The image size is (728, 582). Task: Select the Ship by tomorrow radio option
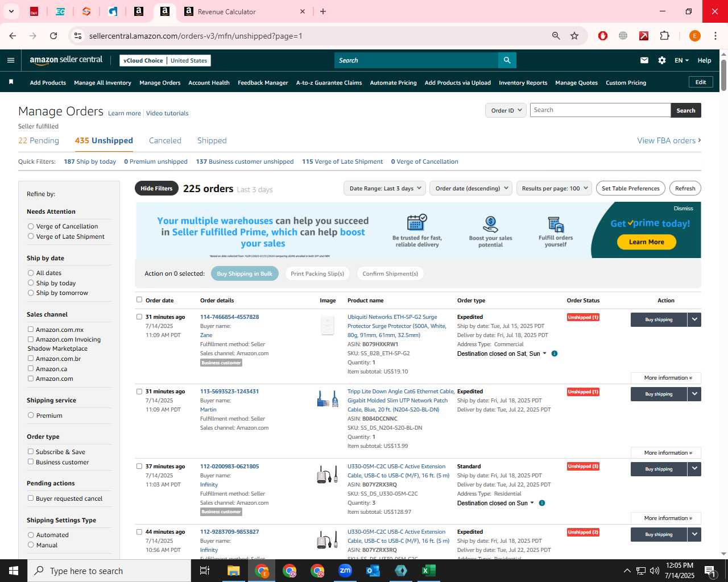(31, 293)
